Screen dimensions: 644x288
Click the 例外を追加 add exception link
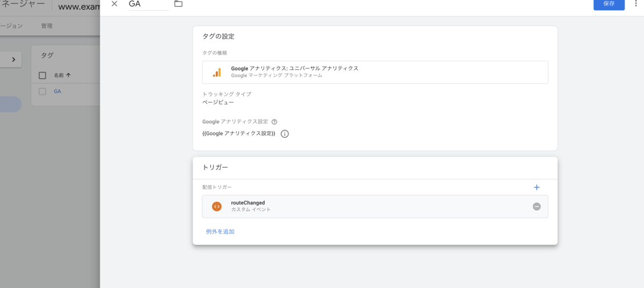pyautogui.click(x=220, y=232)
